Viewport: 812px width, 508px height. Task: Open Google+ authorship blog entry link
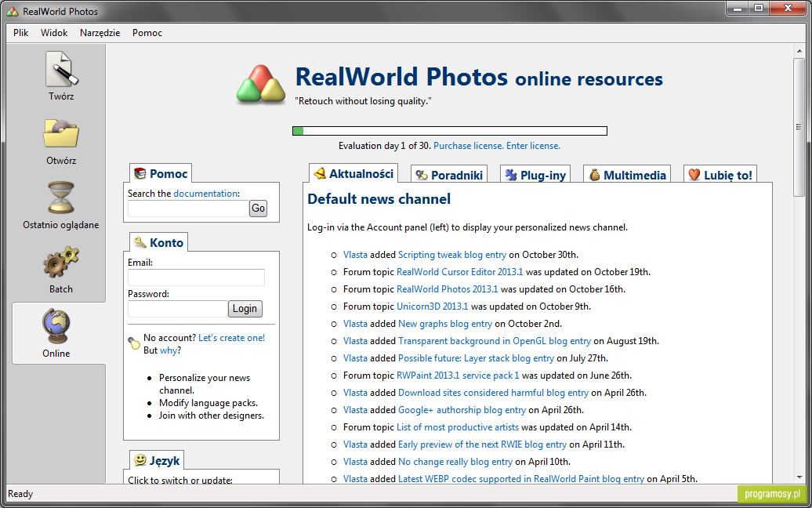pos(462,410)
